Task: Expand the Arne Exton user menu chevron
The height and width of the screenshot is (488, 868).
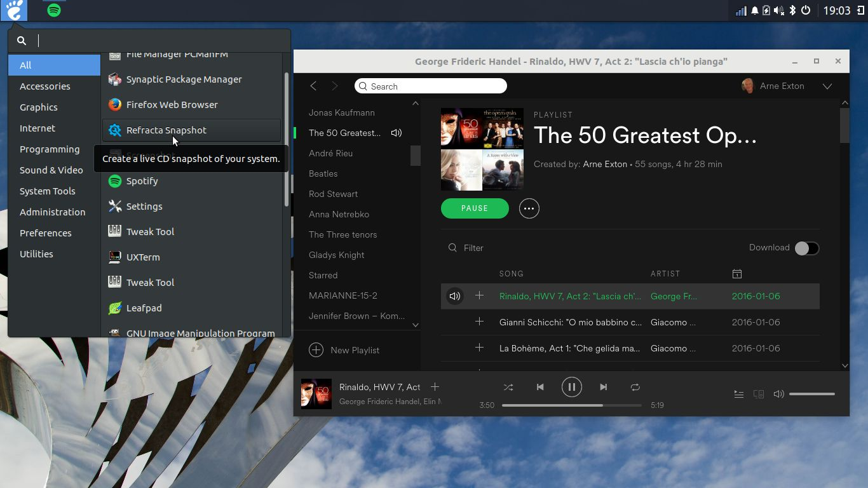Action: click(827, 86)
